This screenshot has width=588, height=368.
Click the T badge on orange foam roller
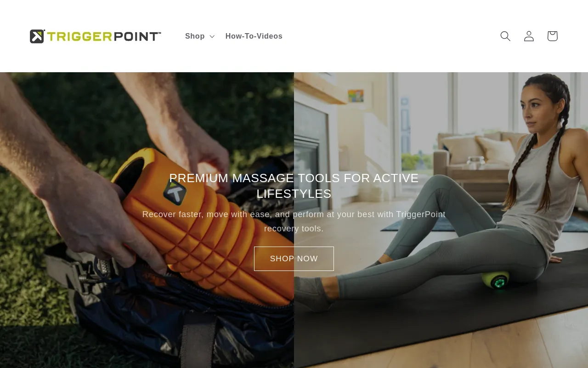175,192
